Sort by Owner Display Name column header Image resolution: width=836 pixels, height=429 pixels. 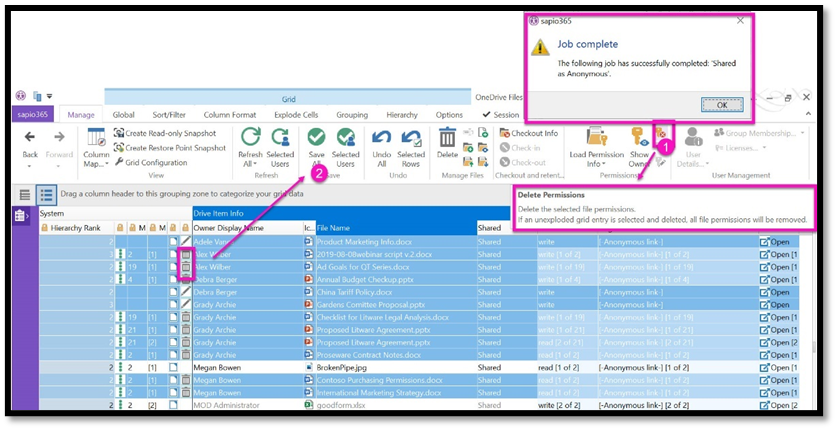(247, 228)
